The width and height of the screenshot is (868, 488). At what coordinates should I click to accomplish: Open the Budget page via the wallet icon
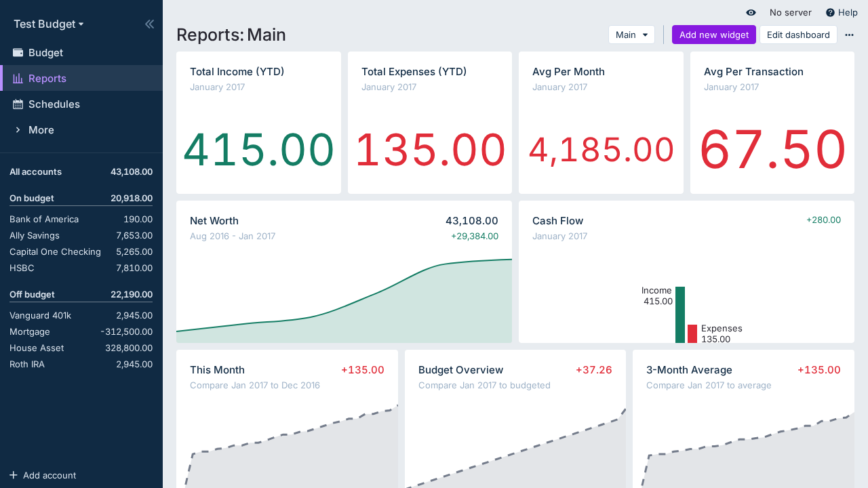pos(17,52)
